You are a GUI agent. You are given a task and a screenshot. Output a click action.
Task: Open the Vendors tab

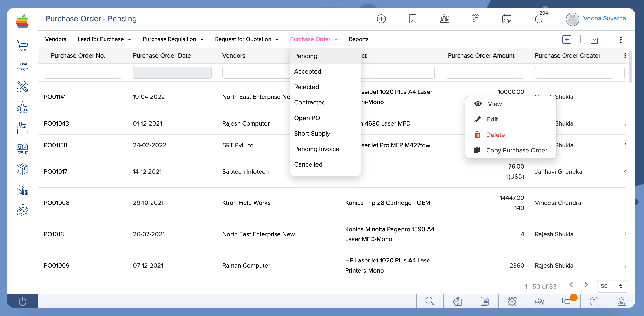click(55, 39)
